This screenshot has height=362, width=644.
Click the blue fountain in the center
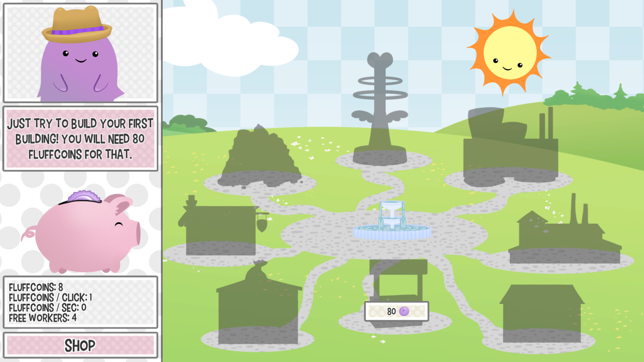[x=392, y=222]
